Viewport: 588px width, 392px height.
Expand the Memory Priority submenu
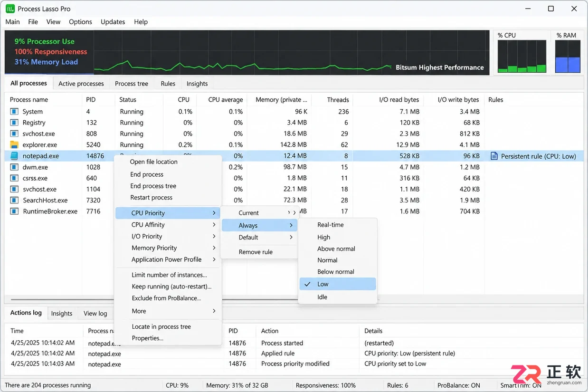click(x=167, y=248)
